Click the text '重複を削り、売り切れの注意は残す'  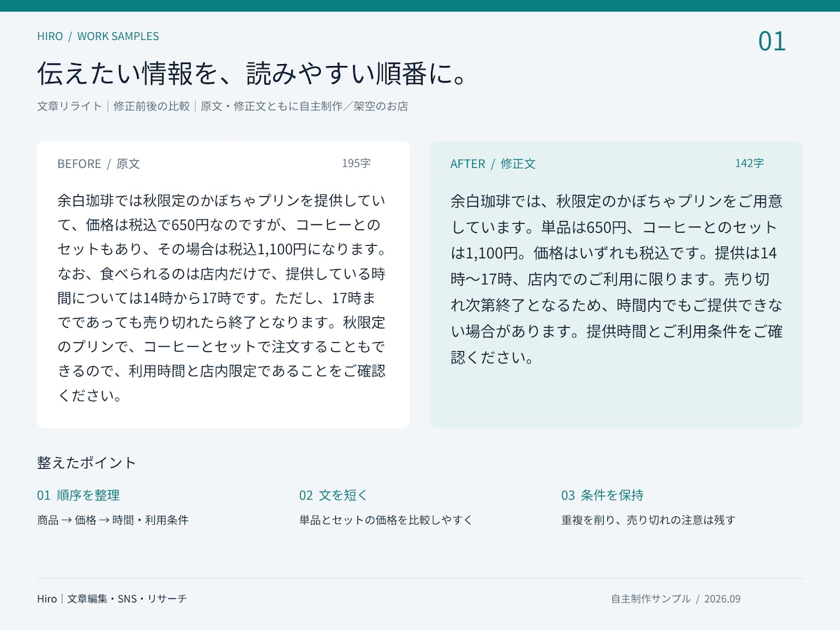[649, 521]
